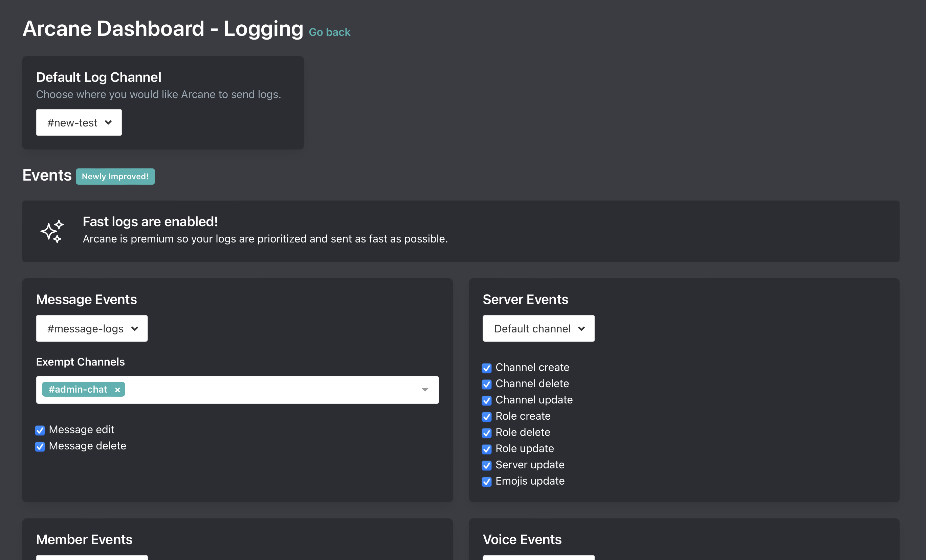The width and height of the screenshot is (926, 560).
Task: Uncheck the Message edit checkbox
Action: (x=40, y=430)
